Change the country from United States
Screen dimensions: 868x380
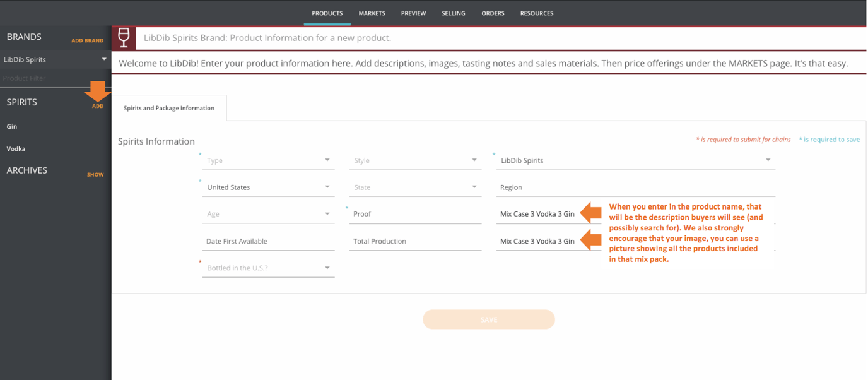click(268, 187)
